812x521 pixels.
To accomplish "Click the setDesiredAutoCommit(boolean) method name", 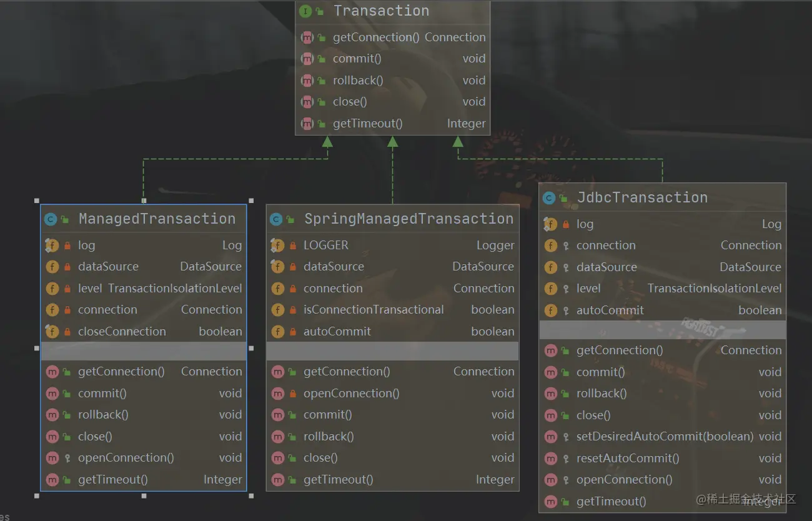I will pyautogui.click(x=665, y=437).
